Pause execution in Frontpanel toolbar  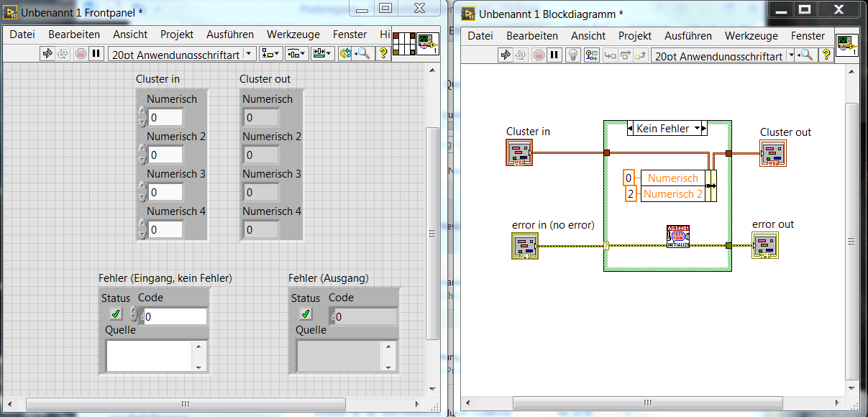point(96,53)
